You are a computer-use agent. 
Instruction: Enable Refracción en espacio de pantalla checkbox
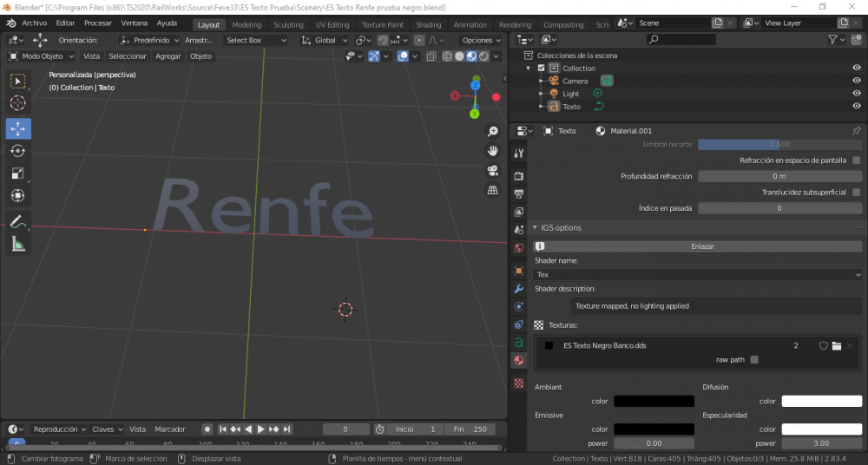857,160
